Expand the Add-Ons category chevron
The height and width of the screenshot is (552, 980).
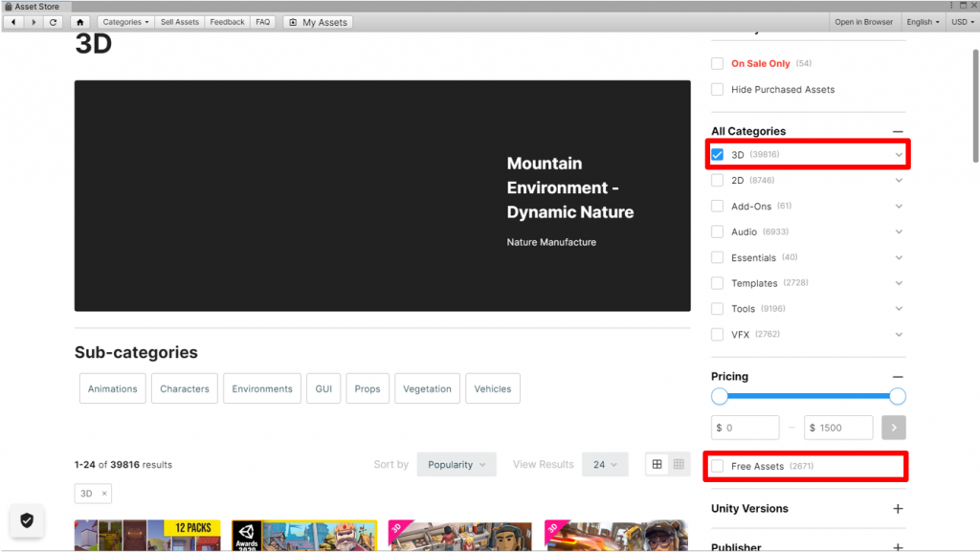tap(898, 206)
